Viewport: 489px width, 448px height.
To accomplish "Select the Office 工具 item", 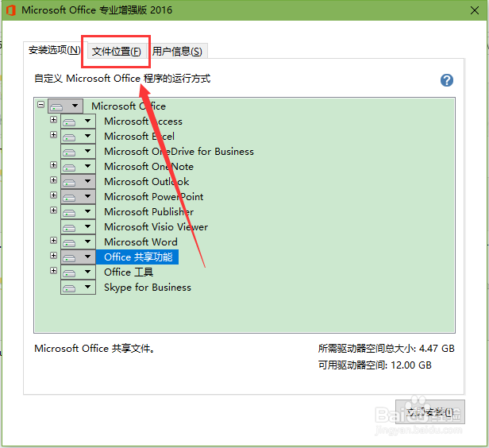I will (x=129, y=272).
